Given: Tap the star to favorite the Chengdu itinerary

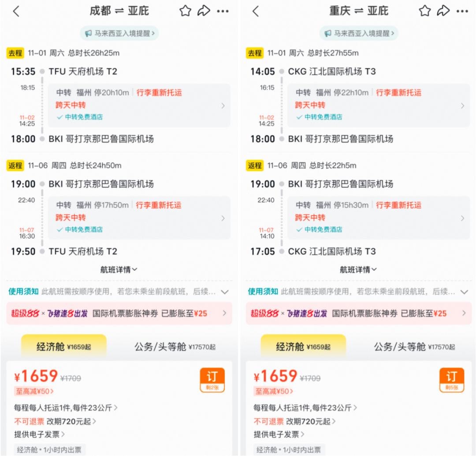Looking at the screenshot, I should (185, 11).
